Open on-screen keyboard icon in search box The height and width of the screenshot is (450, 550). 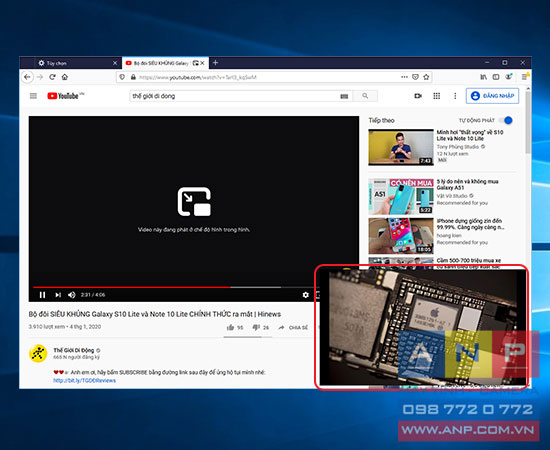click(x=344, y=96)
